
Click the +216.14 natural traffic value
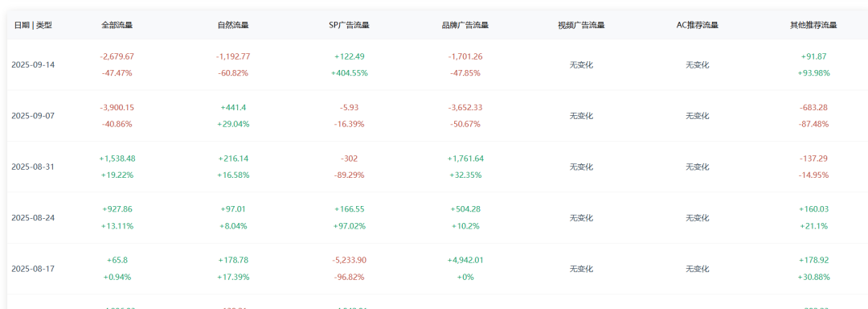[233, 159]
